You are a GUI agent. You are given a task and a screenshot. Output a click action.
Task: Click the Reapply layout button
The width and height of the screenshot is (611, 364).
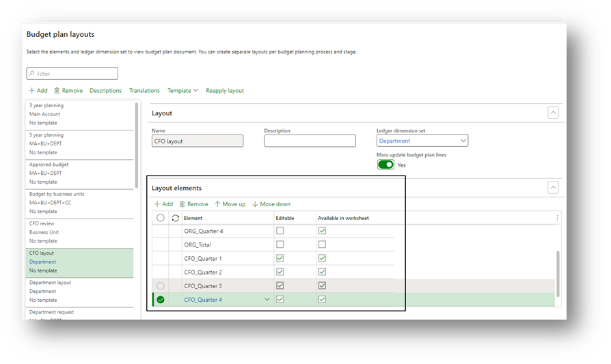click(225, 91)
